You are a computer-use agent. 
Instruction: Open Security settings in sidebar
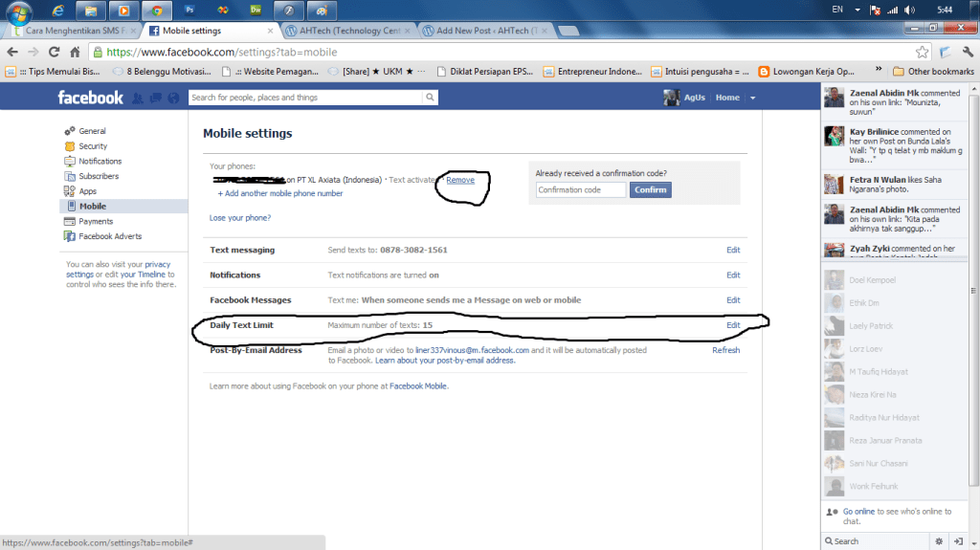coord(93,145)
